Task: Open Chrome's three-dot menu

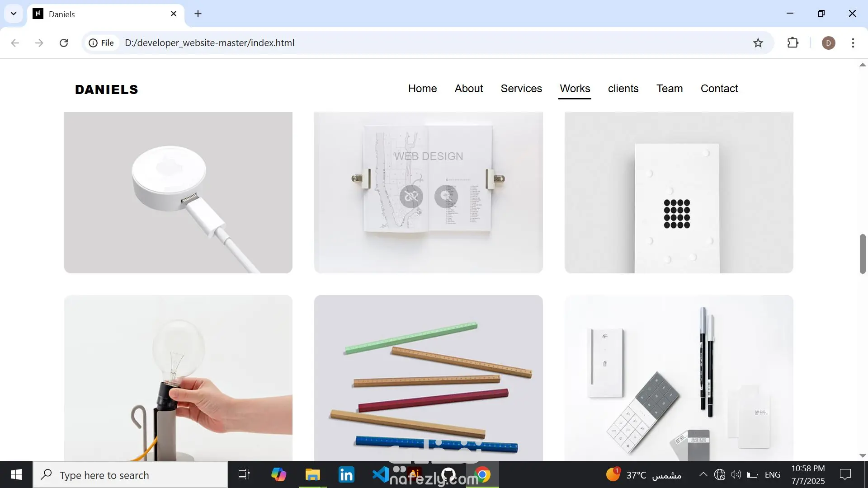Action: coord(853,43)
